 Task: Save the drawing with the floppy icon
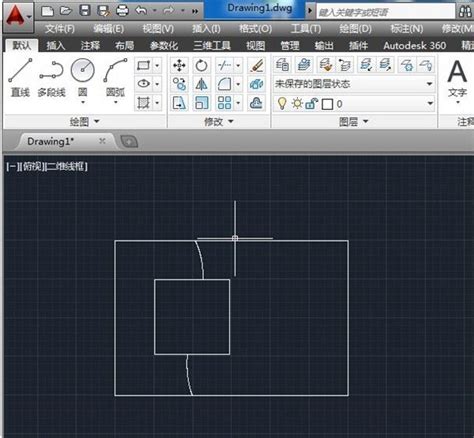tap(85, 11)
